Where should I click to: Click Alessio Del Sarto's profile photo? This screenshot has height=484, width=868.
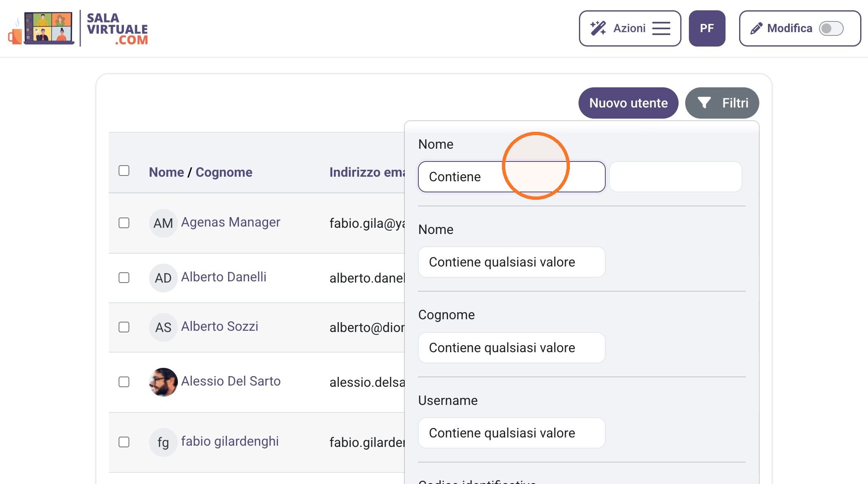click(x=163, y=382)
